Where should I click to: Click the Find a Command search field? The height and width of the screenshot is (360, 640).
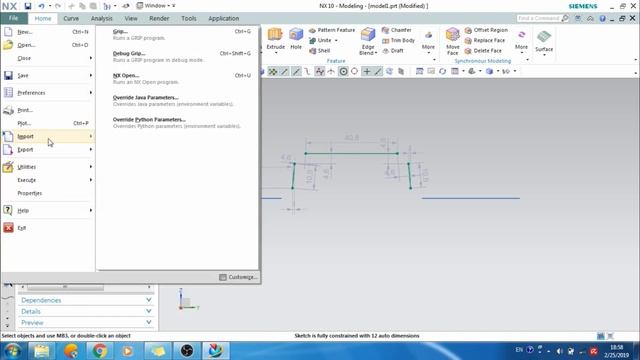(539, 18)
